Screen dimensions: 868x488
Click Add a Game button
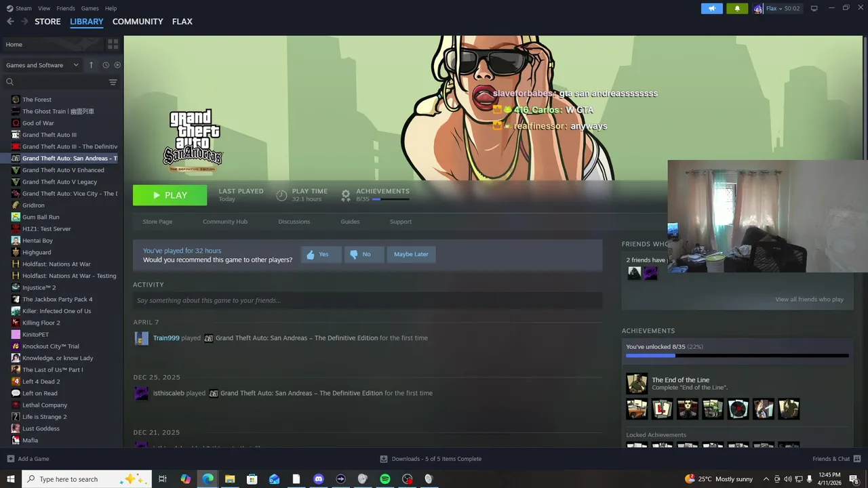pyautogui.click(x=28, y=459)
